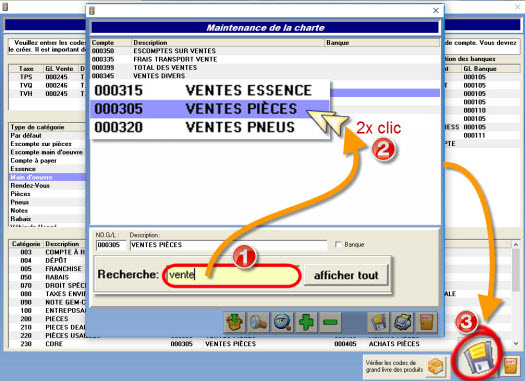Viewport: 525px width, 381px height.
Task: Close the dialog with the brown exit door icon
Action: (x=427, y=322)
